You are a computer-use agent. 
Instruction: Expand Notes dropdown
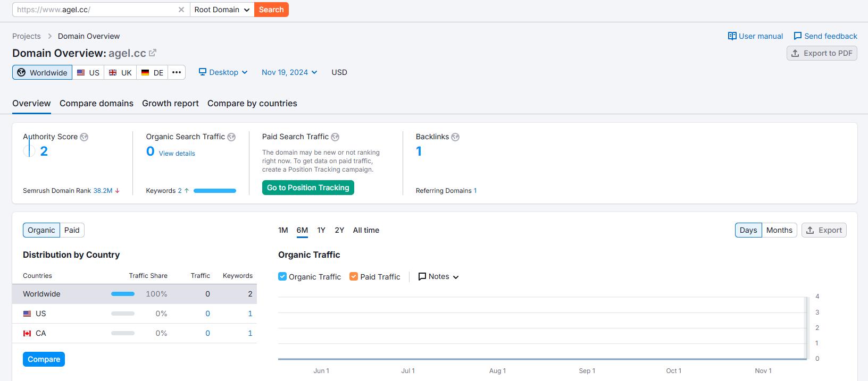point(439,277)
